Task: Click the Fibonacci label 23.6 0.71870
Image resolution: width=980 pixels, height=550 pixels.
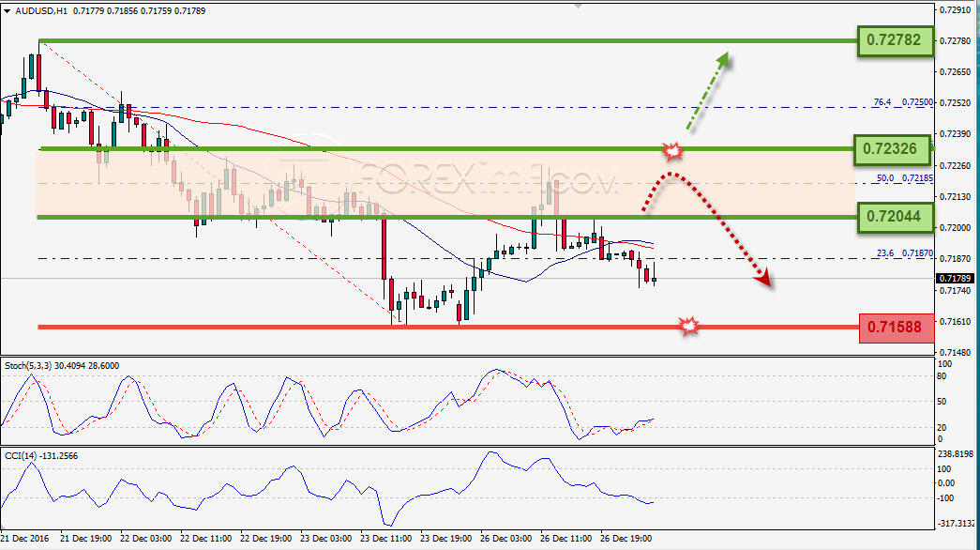Action: pyautogui.click(x=904, y=253)
